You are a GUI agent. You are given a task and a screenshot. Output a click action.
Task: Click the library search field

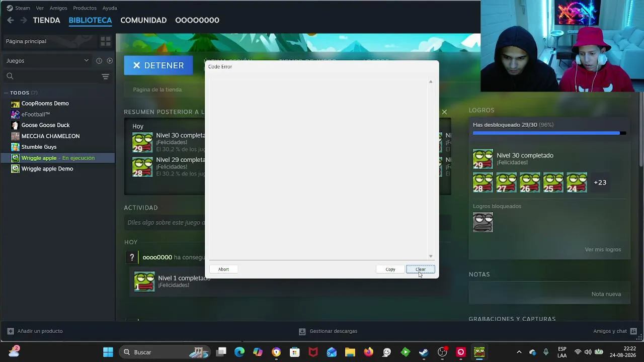(x=50, y=76)
